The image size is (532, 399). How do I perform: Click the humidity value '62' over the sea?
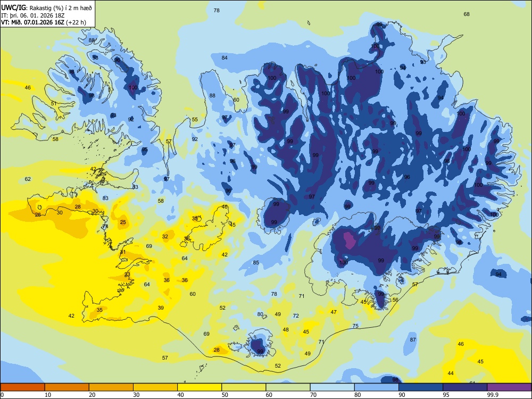coord(28,179)
